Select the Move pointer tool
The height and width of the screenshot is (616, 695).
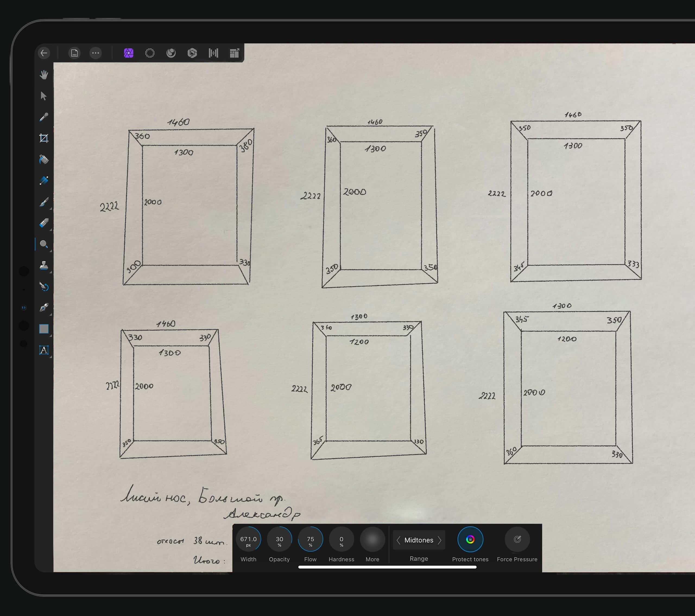(x=43, y=96)
